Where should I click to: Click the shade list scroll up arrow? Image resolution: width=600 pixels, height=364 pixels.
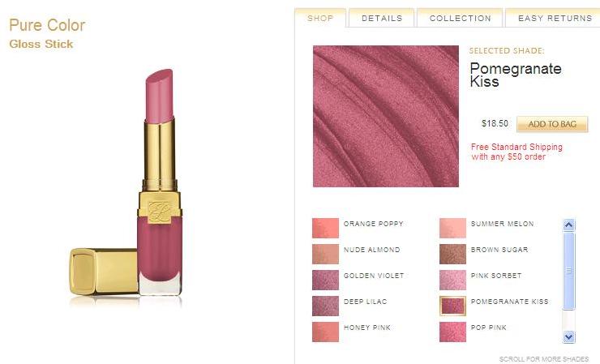pos(568,225)
